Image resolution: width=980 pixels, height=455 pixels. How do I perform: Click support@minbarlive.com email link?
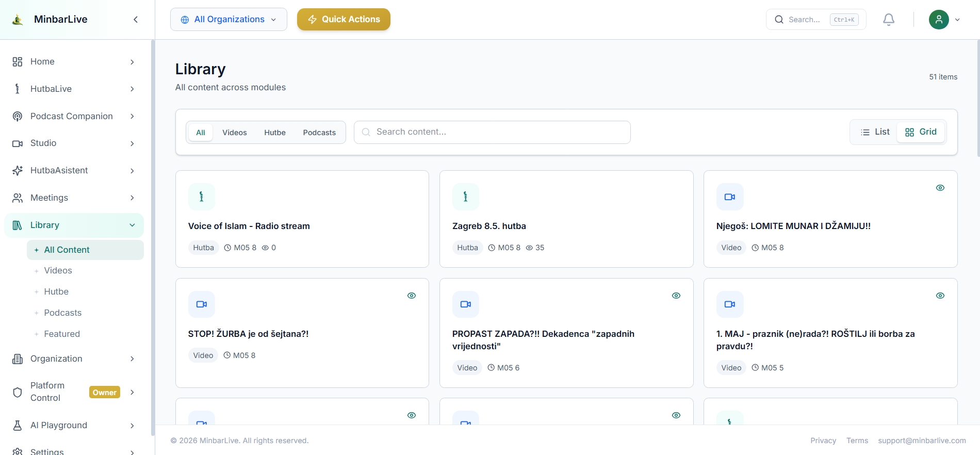point(922,441)
